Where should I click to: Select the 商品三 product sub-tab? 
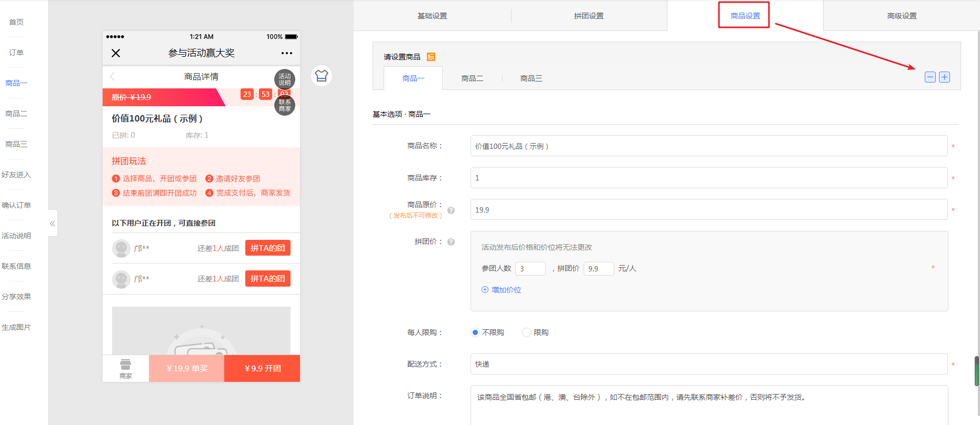click(531, 78)
